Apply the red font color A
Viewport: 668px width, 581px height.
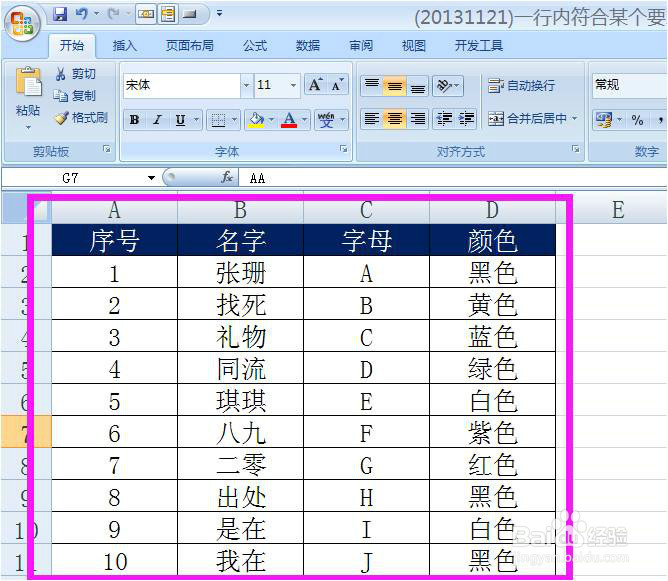click(289, 120)
